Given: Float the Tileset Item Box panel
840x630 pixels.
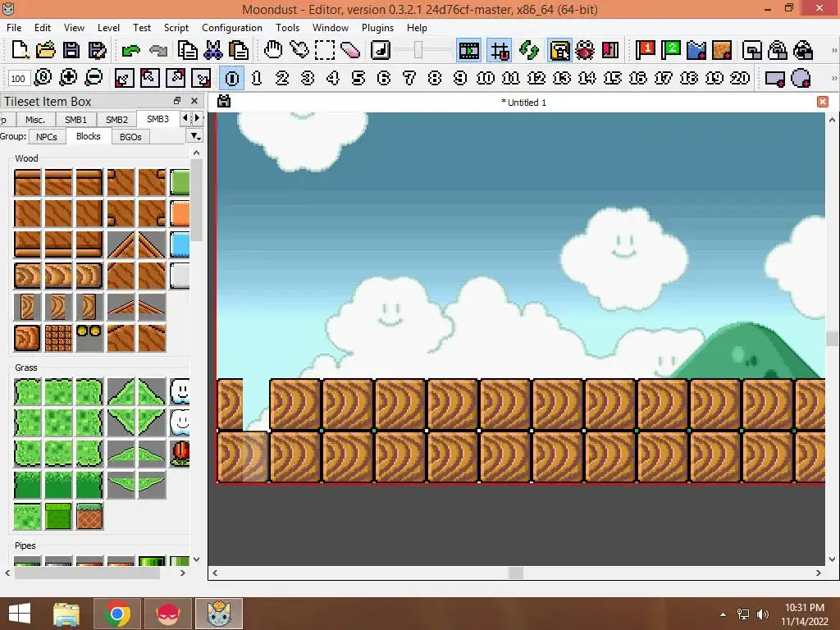Looking at the screenshot, I should (x=177, y=101).
